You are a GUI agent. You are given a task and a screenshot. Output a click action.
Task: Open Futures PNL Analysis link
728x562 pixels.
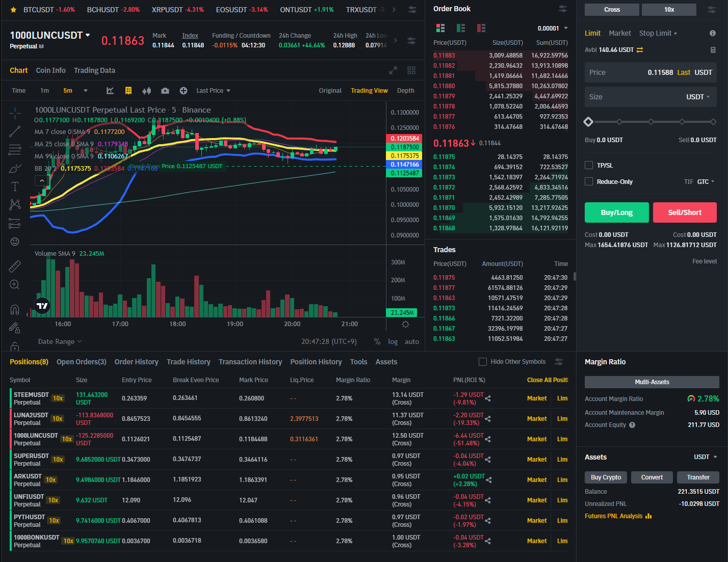coord(618,516)
